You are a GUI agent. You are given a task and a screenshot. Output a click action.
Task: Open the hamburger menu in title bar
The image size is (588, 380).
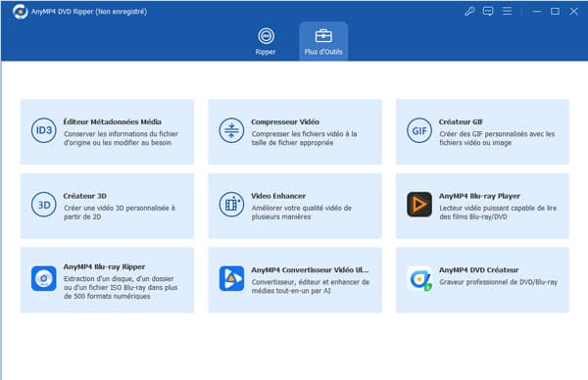pos(507,11)
